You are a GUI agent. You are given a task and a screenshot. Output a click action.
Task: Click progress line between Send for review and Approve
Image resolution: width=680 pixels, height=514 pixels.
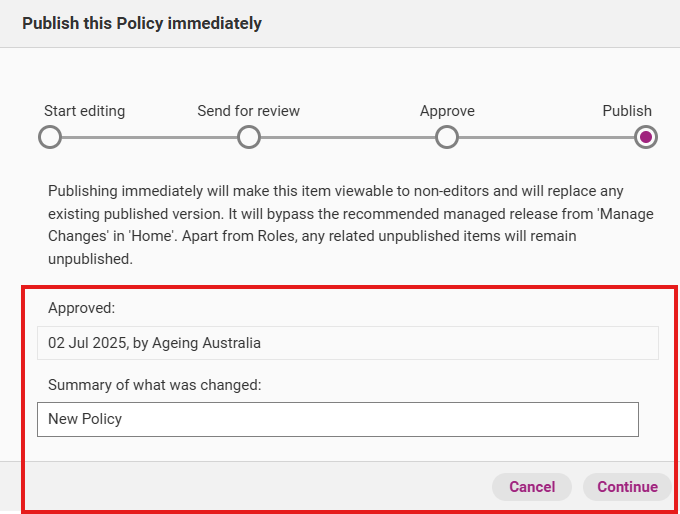tap(348, 138)
